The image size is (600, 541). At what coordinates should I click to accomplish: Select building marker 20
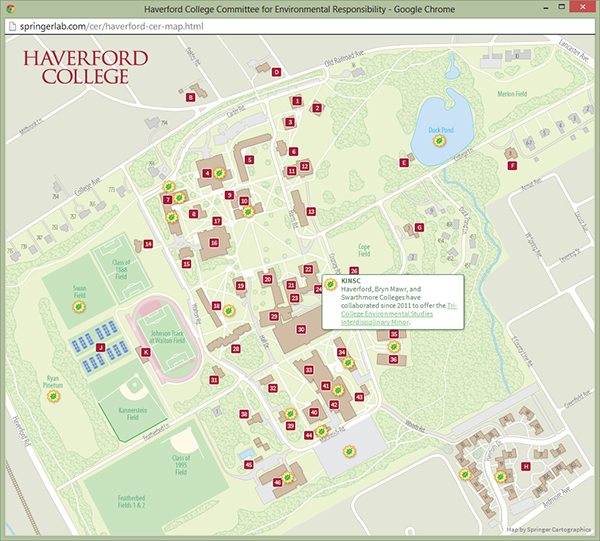click(x=267, y=279)
